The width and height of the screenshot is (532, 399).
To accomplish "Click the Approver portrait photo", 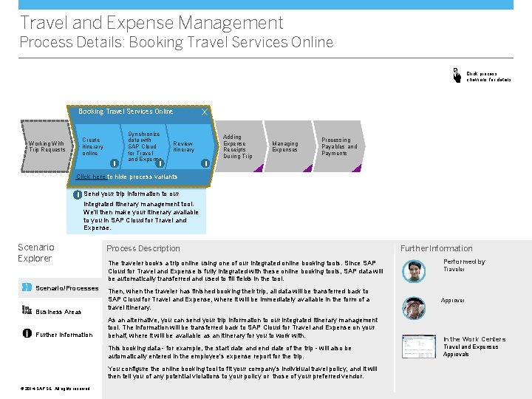I will point(414,308).
